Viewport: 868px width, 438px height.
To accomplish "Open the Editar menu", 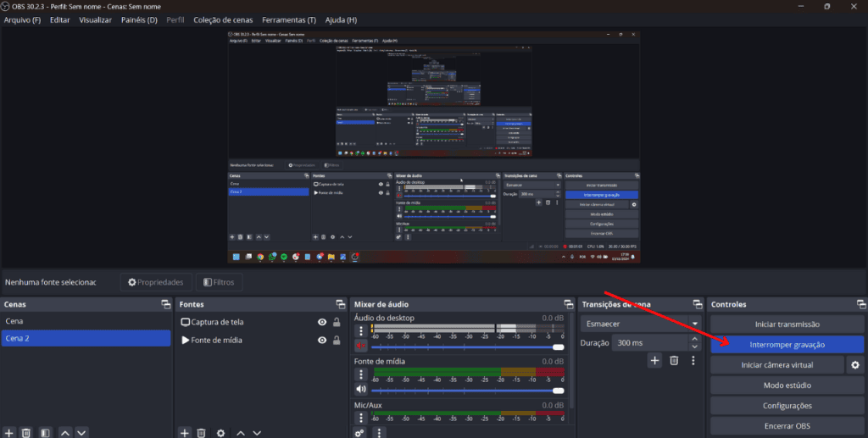I will 60,20.
